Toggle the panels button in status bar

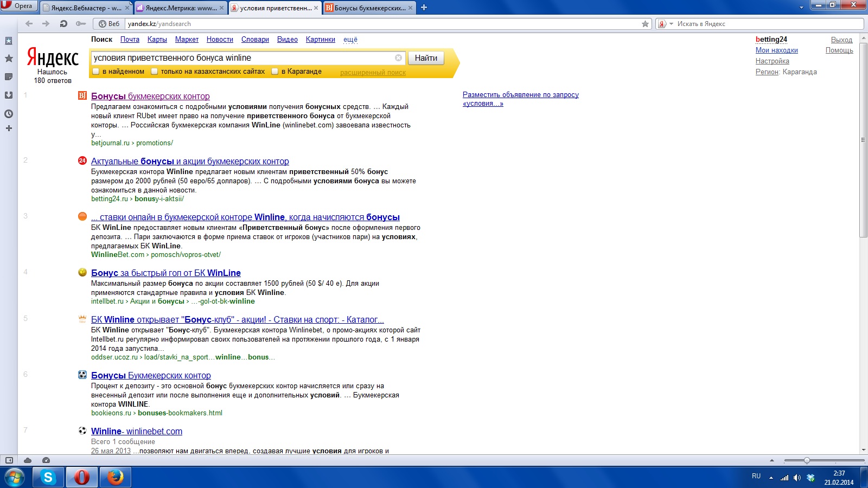click(9, 460)
